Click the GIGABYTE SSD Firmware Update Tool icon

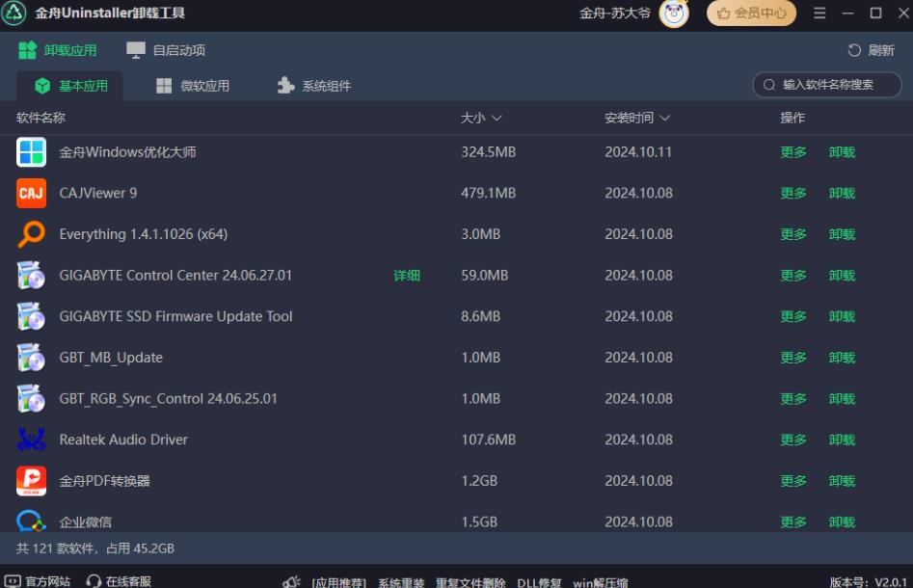31,317
